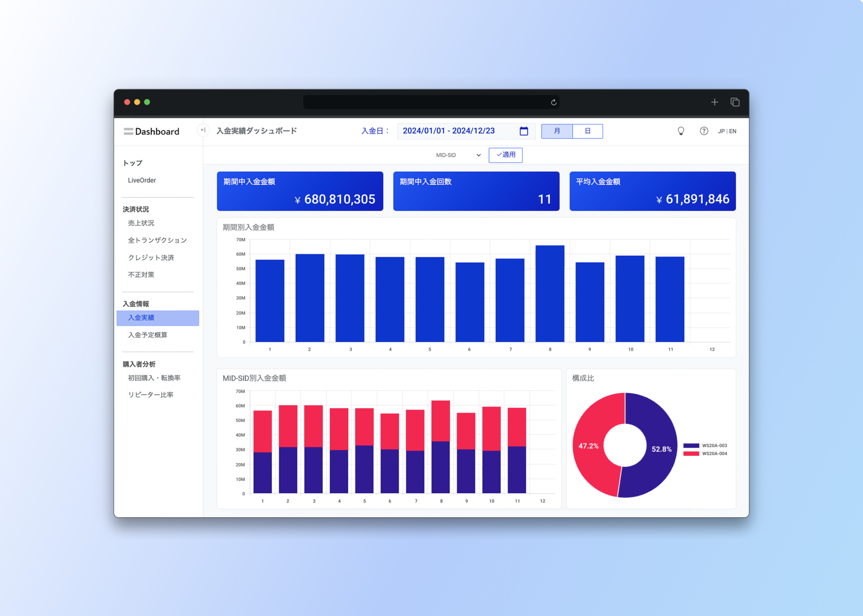Click the Dashboard hamburger logo icon
The image size is (863, 616).
(128, 132)
